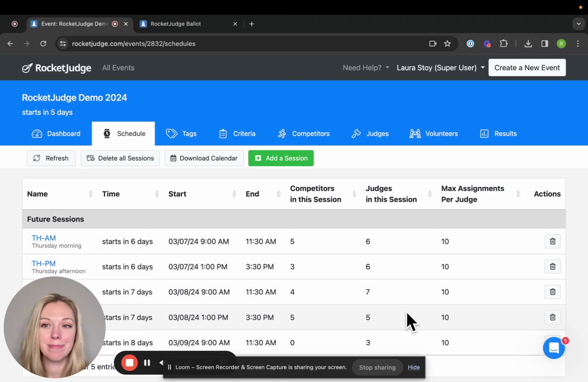
Task: Bookmark page with the star icon
Action: [447, 44]
